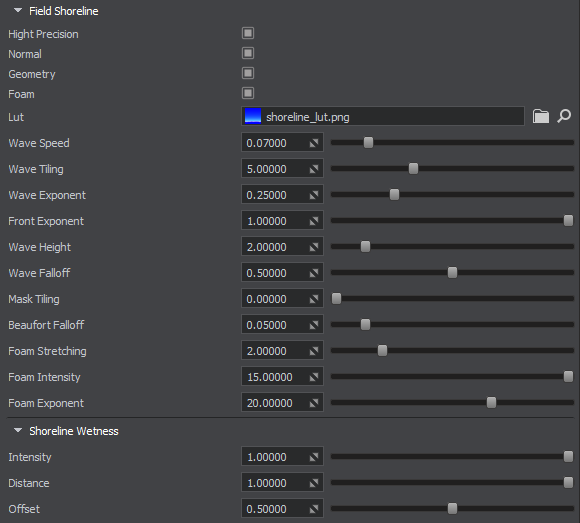The height and width of the screenshot is (523, 580).
Task: Toggle the Hight Precision checkbox
Action: tap(248, 33)
